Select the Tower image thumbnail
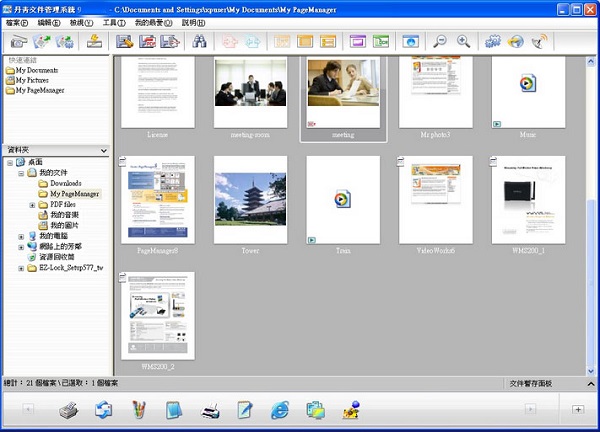The height and width of the screenshot is (432, 600). coord(250,200)
